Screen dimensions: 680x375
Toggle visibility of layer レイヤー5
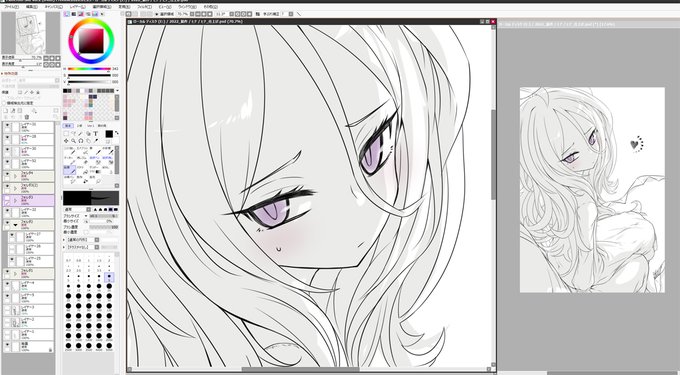(x=7, y=296)
